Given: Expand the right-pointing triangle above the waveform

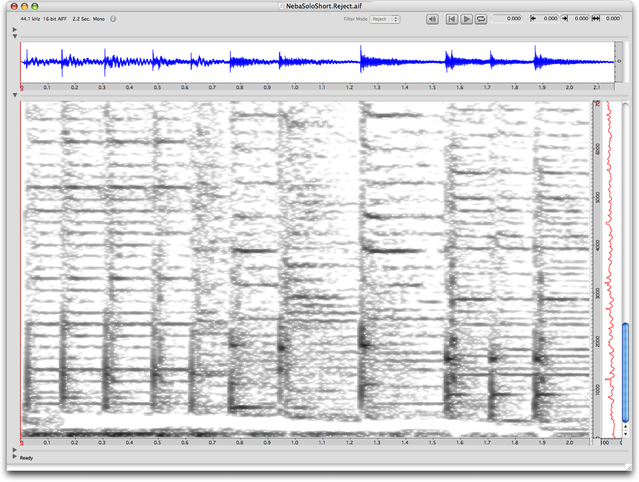Looking at the screenshot, I should pyautogui.click(x=15, y=30).
